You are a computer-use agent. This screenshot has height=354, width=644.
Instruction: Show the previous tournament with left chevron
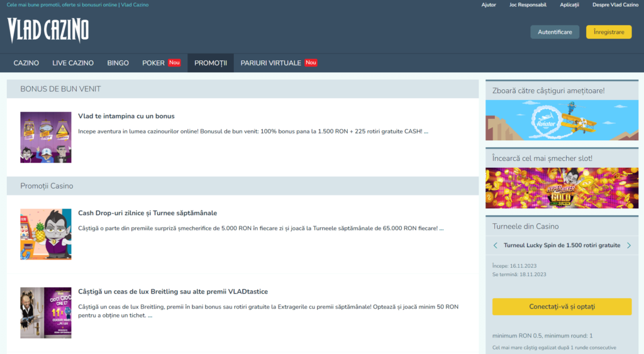496,245
